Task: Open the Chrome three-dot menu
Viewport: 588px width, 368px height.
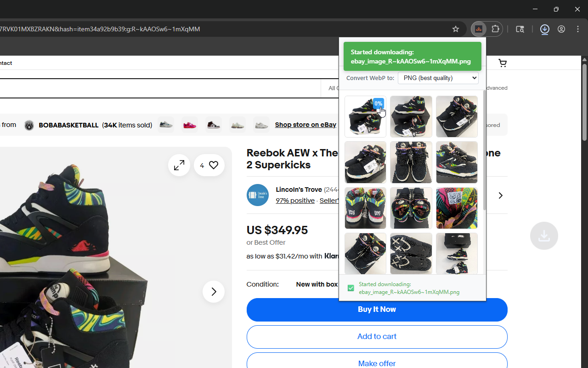Action: (x=578, y=29)
